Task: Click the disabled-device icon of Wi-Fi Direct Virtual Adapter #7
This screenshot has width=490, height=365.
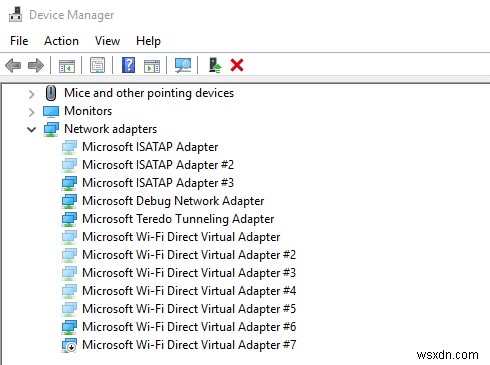Action: click(x=69, y=345)
